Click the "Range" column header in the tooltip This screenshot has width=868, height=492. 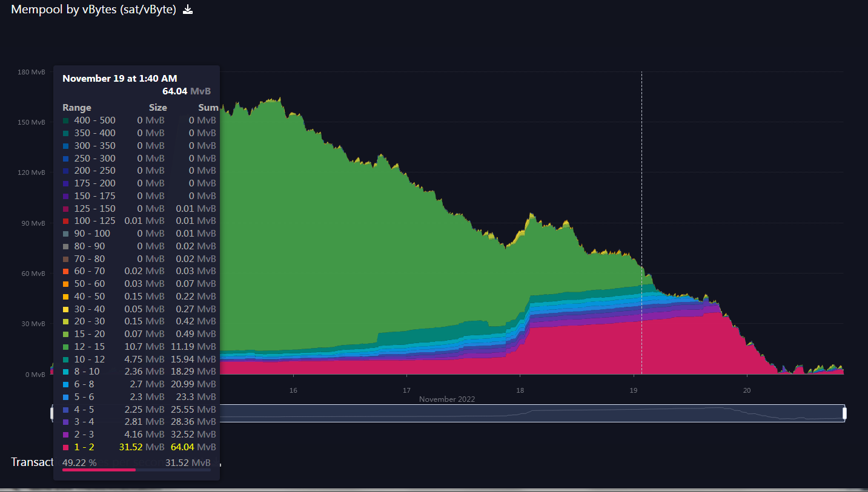(x=77, y=108)
